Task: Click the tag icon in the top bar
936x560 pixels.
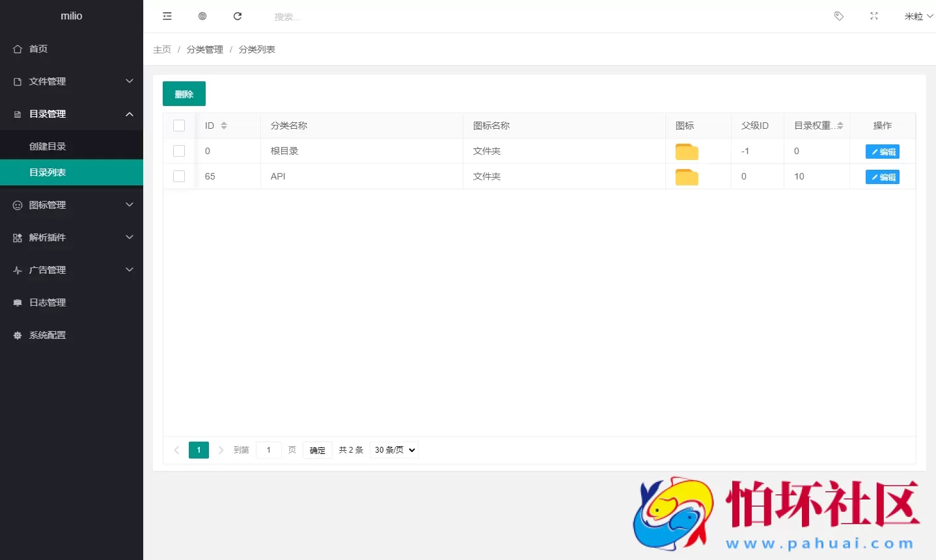Action: [838, 16]
